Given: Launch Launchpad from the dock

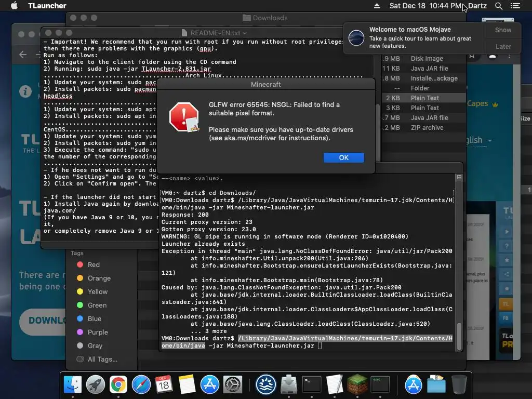Looking at the screenshot, I should [x=96, y=385].
